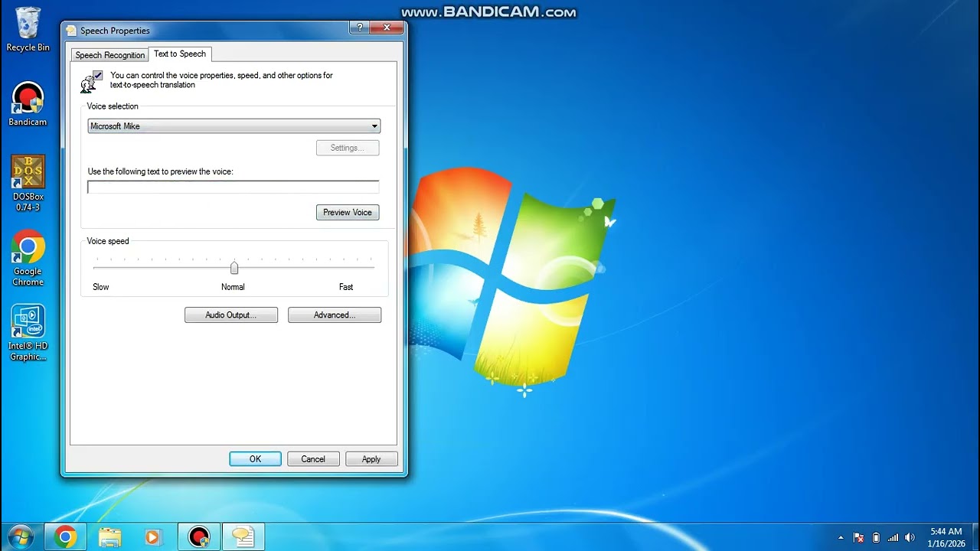The height and width of the screenshot is (551, 980).
Task: Click the "Voice speed" group label
Action: pos(108,241)
